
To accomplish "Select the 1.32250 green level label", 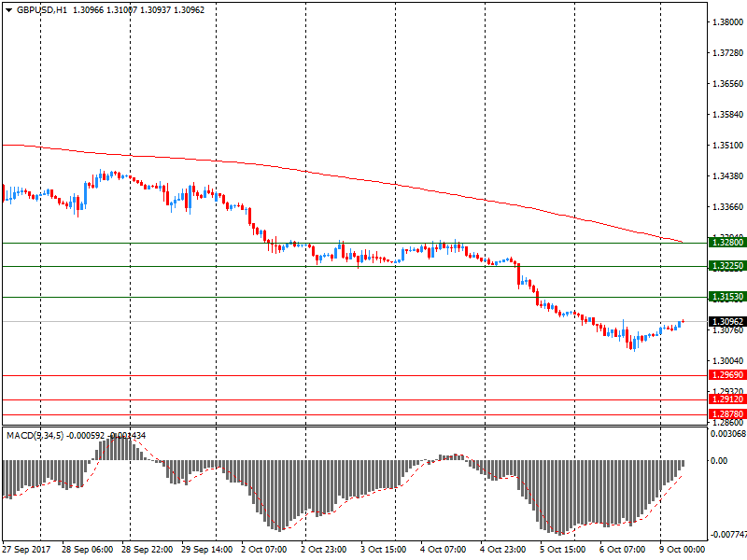I will click(x=727, y=266).
